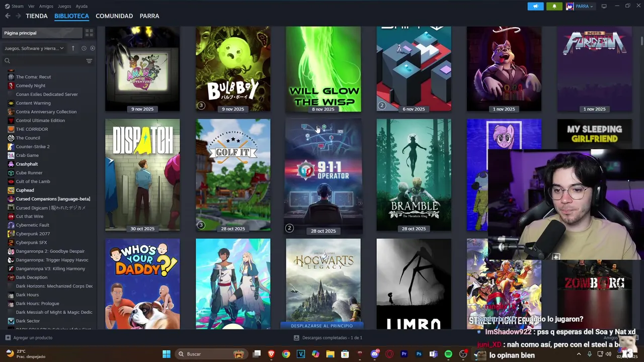Image resolution: width=644 pixels, height=362 pixels.
Task: Click the Página principal button
Action: click(41, 33)
